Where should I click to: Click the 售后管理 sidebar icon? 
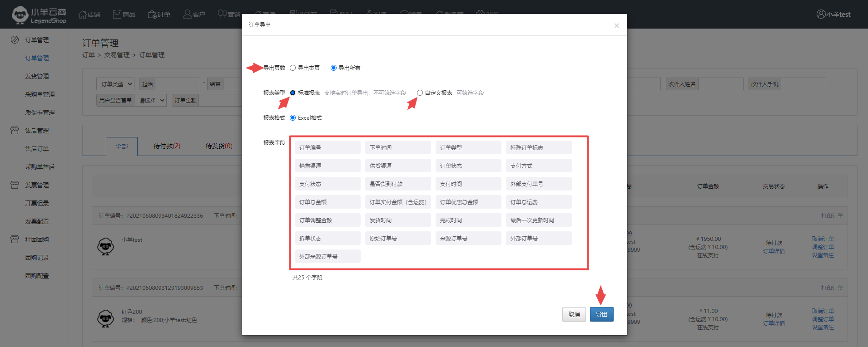click(15, 131)
